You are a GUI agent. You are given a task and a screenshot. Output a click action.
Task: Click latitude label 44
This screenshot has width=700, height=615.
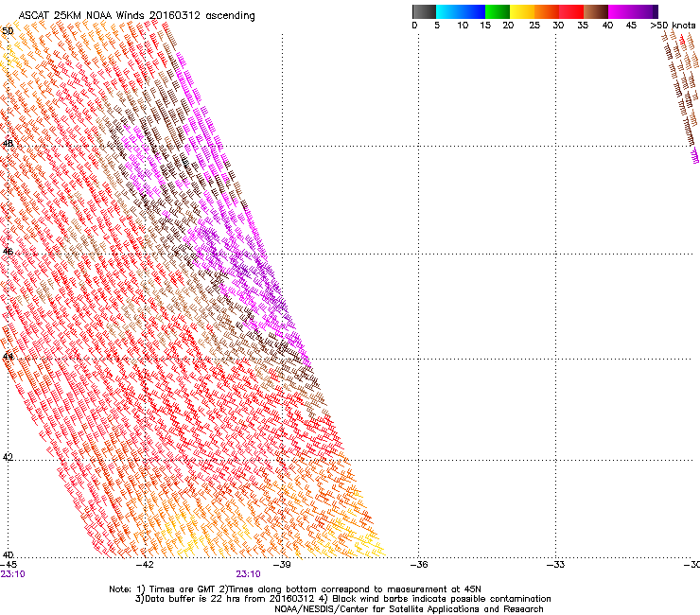(x=8, y=357)
